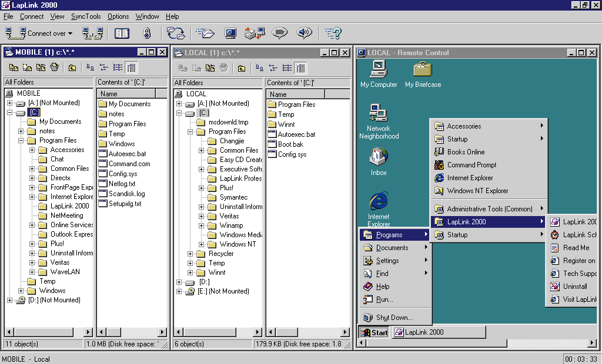The width and height of the screenshot is (602, 364).
Task: Expand D: drive in LOCAL tree
Action: click(x=179, y=282)
